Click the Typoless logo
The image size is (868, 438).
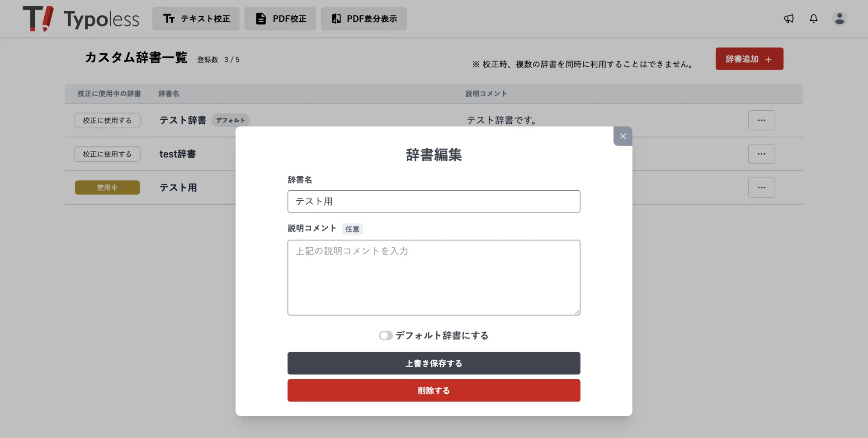[x=81, y=19]
